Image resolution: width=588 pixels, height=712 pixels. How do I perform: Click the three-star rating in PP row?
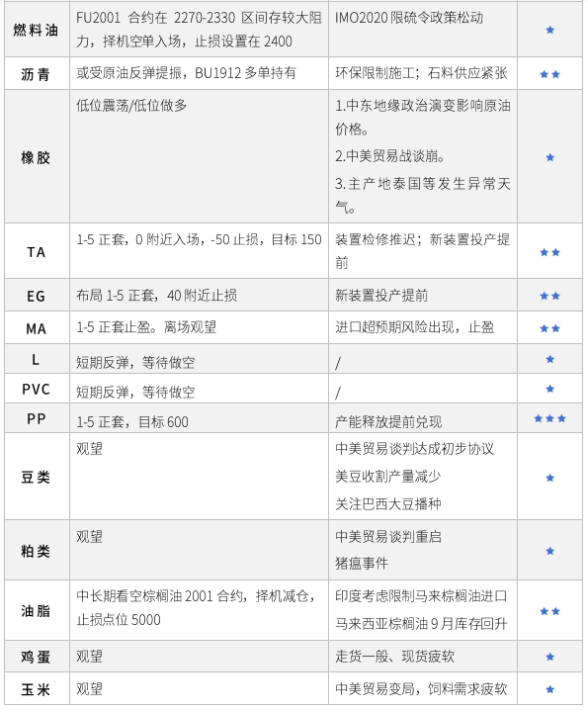coord(549,418)
